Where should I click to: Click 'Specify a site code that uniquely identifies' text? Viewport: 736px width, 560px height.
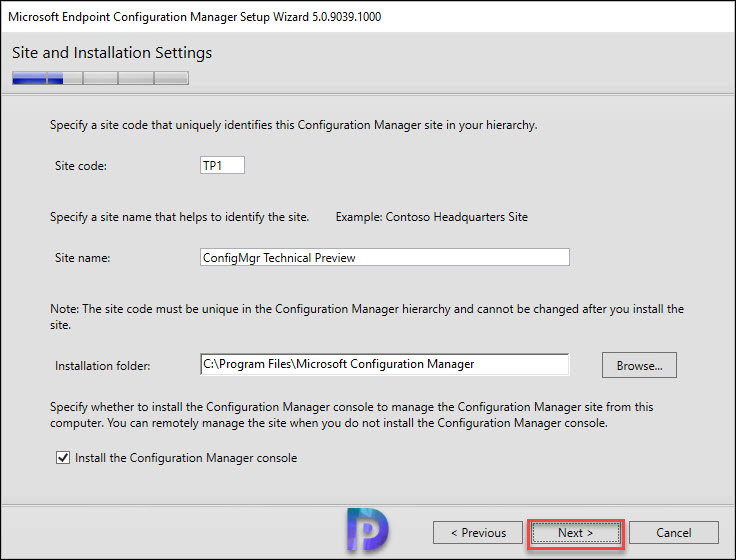coord(293,125)
